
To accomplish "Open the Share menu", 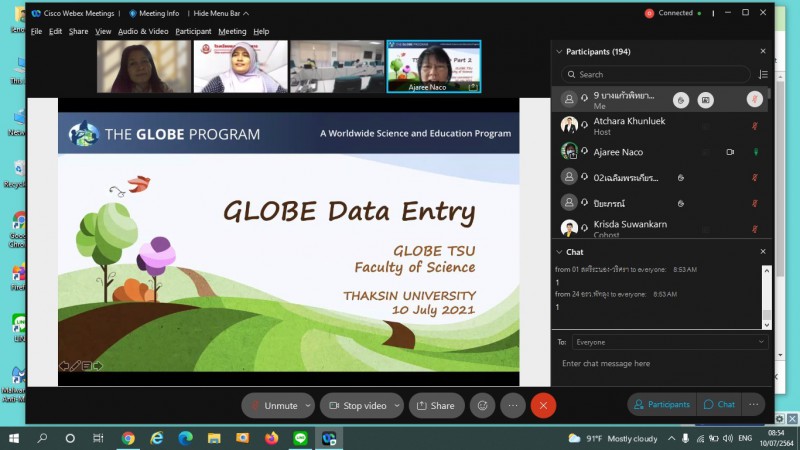I will [78, 32].
